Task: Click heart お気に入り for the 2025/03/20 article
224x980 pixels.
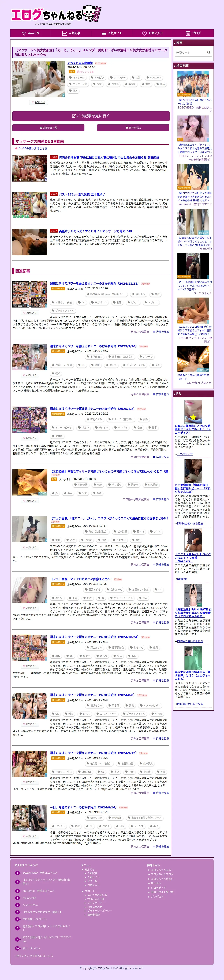Action: (x=30, y=375)
